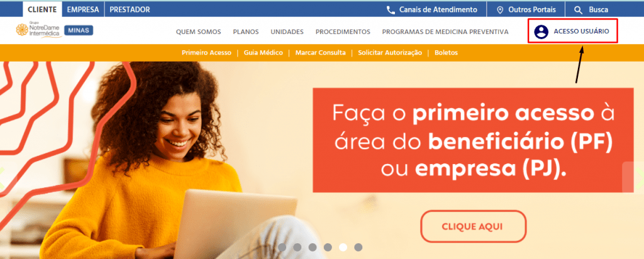Switch to the EMPRESA tab
This screenshot has width=644, height=259.
point(83,9)
